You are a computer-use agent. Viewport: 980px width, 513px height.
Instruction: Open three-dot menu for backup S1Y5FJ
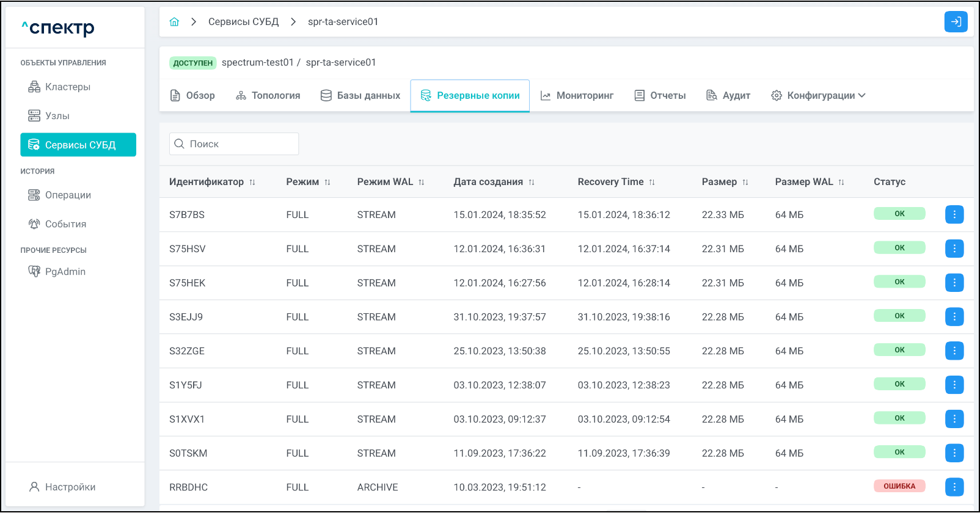(954, 385)
